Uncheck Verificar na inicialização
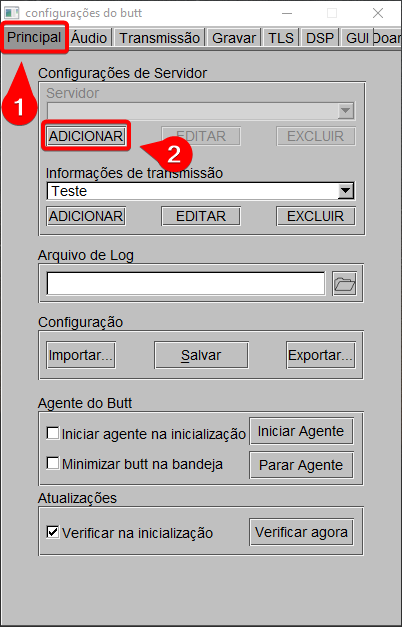Screen dimensions: 402x627 coord(53,532)
